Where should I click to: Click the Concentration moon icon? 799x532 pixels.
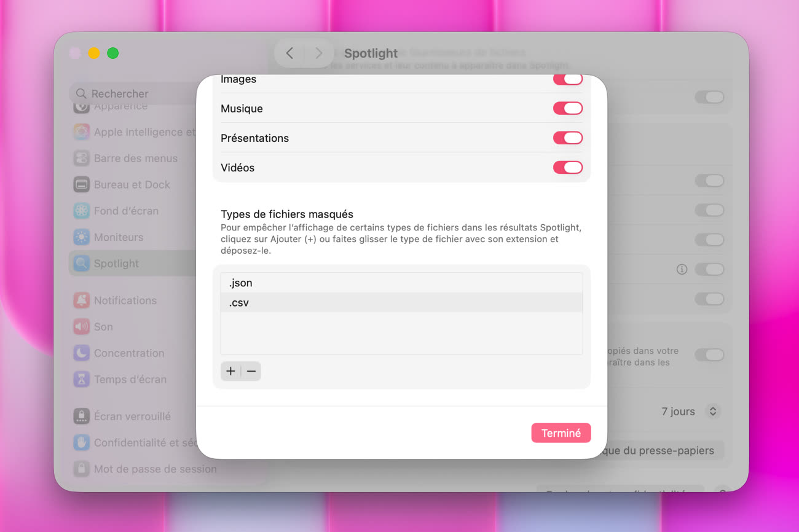click(81, 353)
